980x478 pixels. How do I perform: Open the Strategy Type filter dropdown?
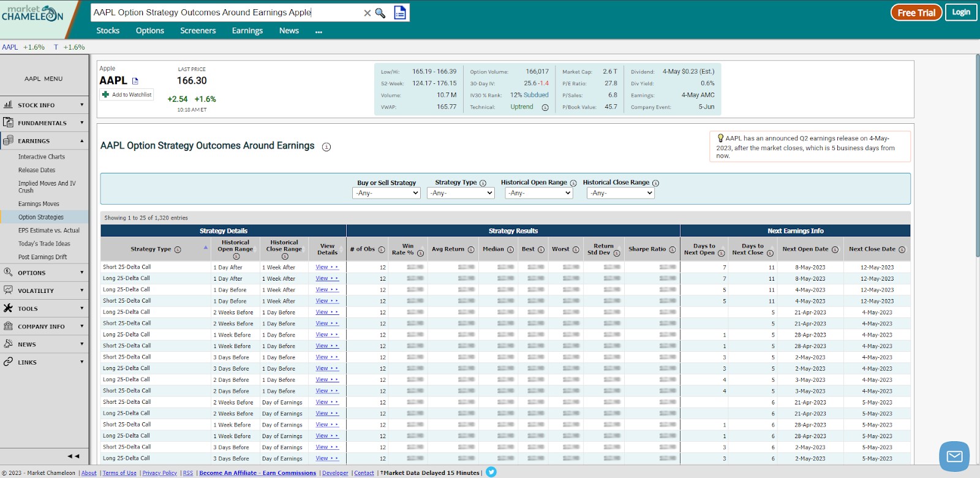point(461,193)
